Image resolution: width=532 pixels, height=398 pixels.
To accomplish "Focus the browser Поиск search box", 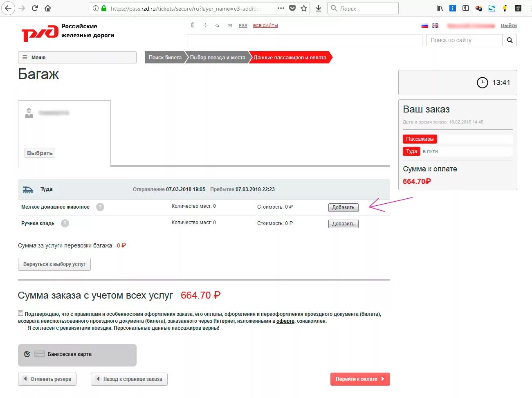I will (x=363, y=8).
